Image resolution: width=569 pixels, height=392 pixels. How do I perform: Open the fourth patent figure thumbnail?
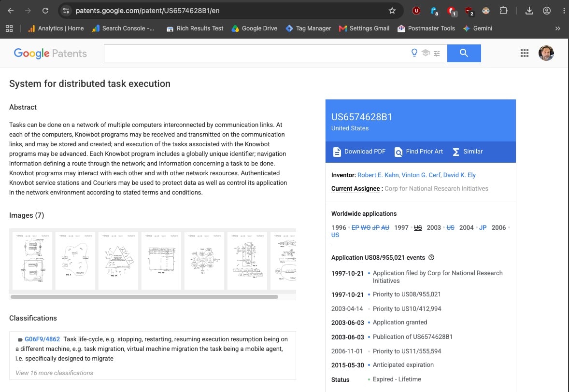[x=161, y=260]
